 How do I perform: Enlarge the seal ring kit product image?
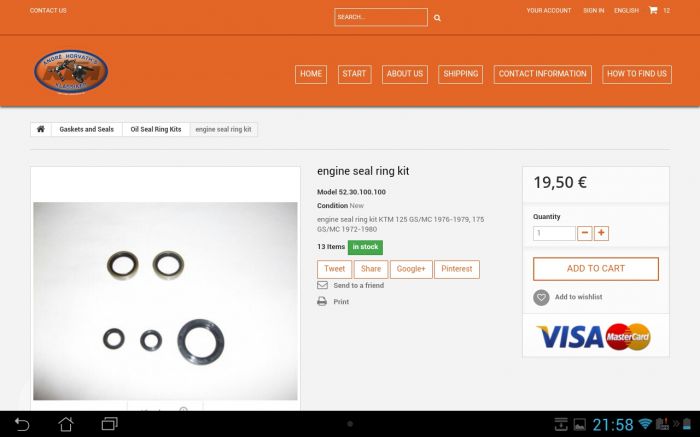click(165, 301)
